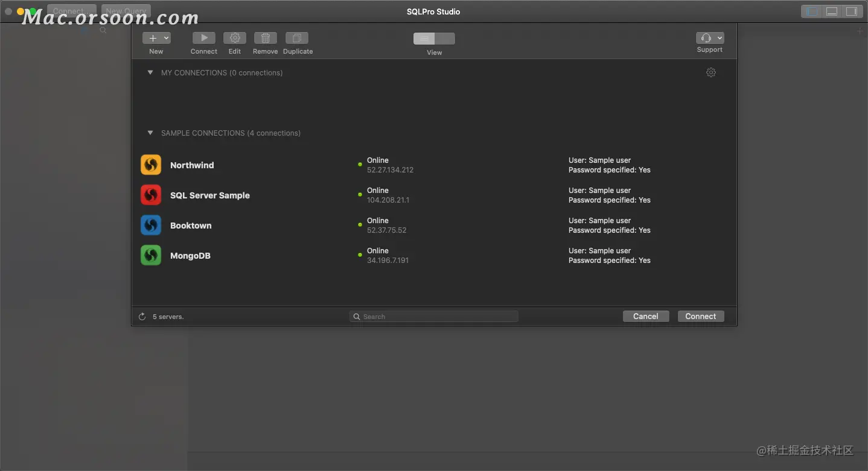Select the blue Booktown database icon
Image resolution: width=868 pixels, height=471 pixels.
point(151,225)
